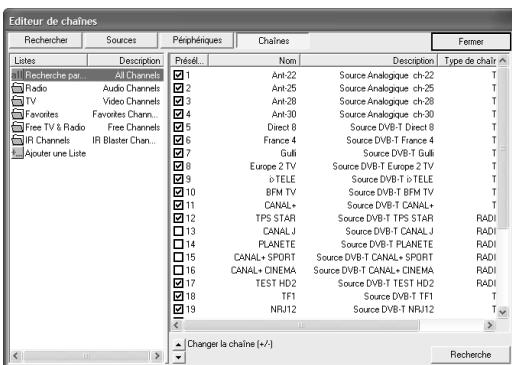
Task: Switch to the Sources tab
Action: click(121, 40)
